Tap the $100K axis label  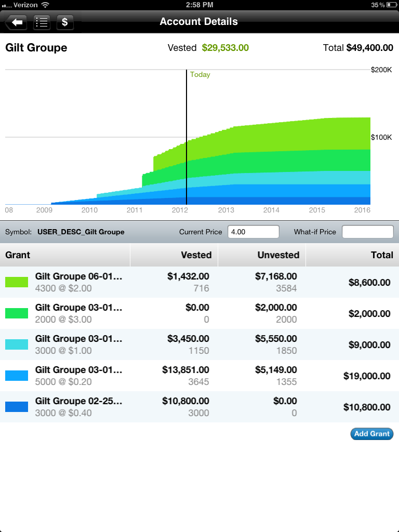(381, 137)
